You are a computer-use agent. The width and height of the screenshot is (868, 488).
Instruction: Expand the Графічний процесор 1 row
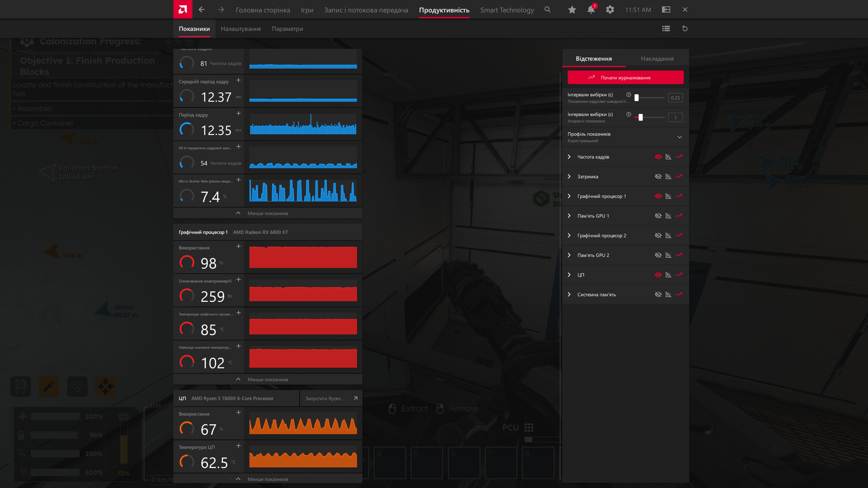pyautogui.click(x=569, y=196)
